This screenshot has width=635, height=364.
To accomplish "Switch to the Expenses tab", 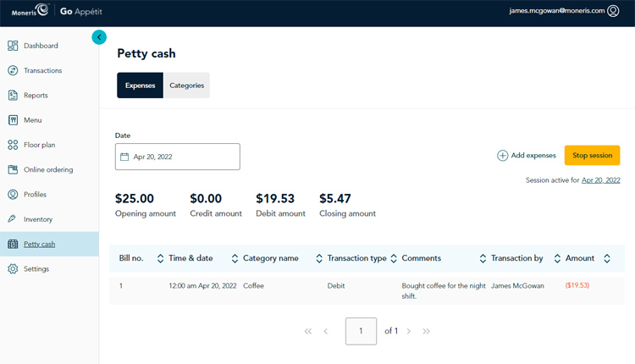I will pos(140,85).
